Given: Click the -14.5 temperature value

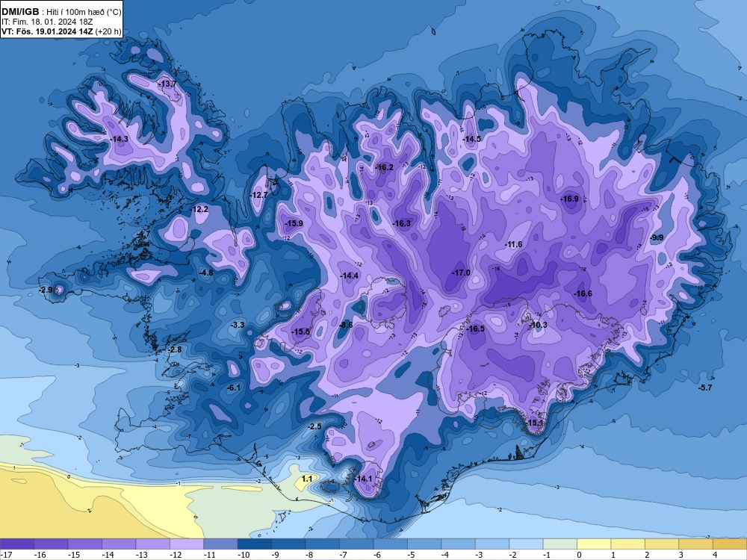Looking at the screenshot, I should point(471,139).
